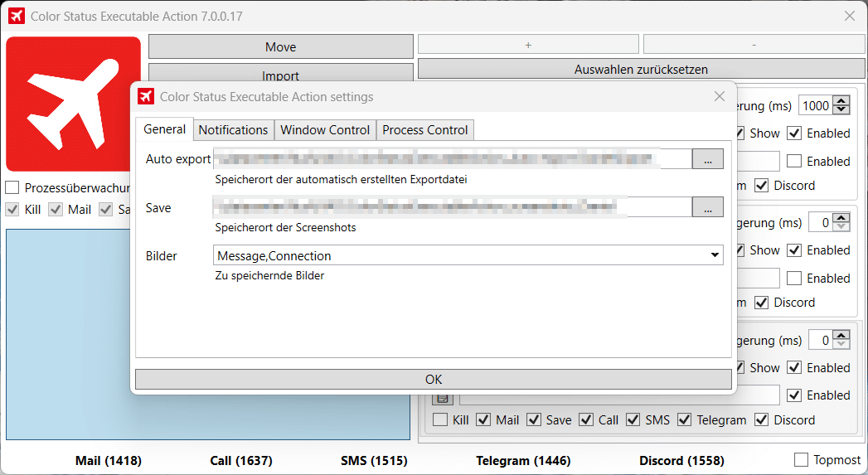The height and width of the screenshot is (475, 868).
Task: Toggle Discord checkbox next to Telegram
Action: point(762,419)
